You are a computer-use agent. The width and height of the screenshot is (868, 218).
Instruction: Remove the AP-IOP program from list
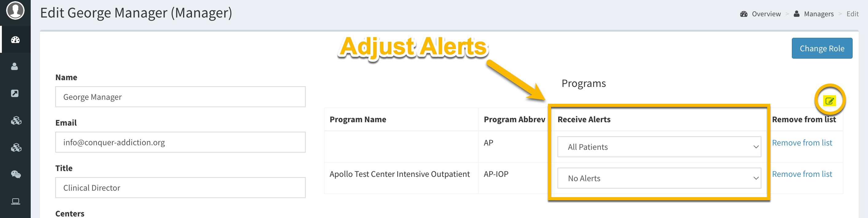(x=802, y=174)
